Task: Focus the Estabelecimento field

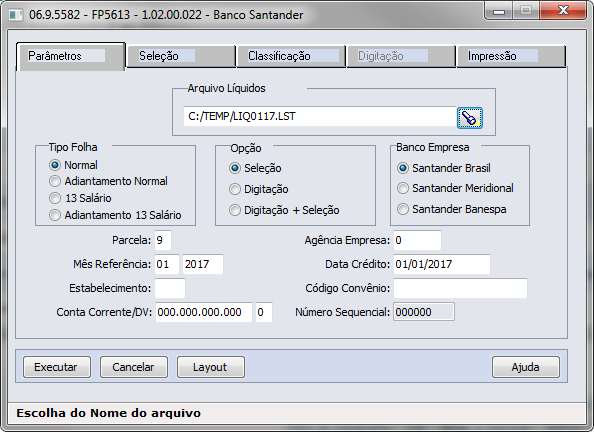Action: [170, 288]
